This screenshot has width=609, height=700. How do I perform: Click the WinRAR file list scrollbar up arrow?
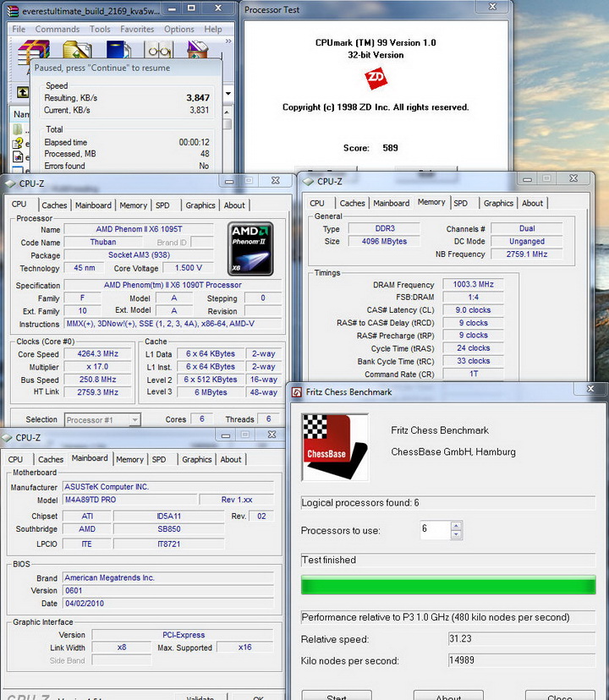point(227,112)
